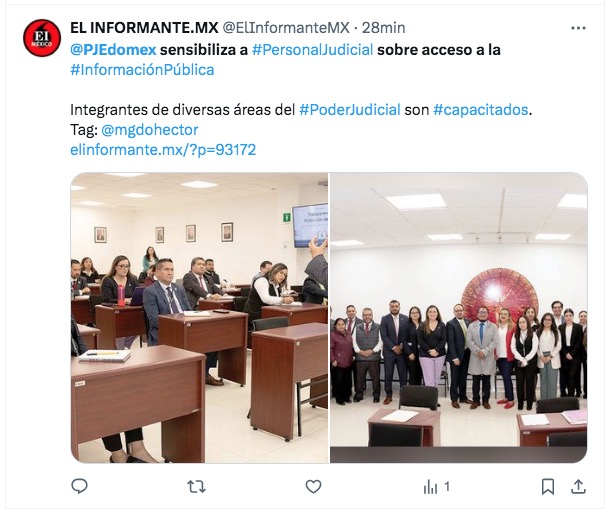Share tweet via upload arrow icon
The width and height of the screenshot is (605, 509).
[578, 487]
